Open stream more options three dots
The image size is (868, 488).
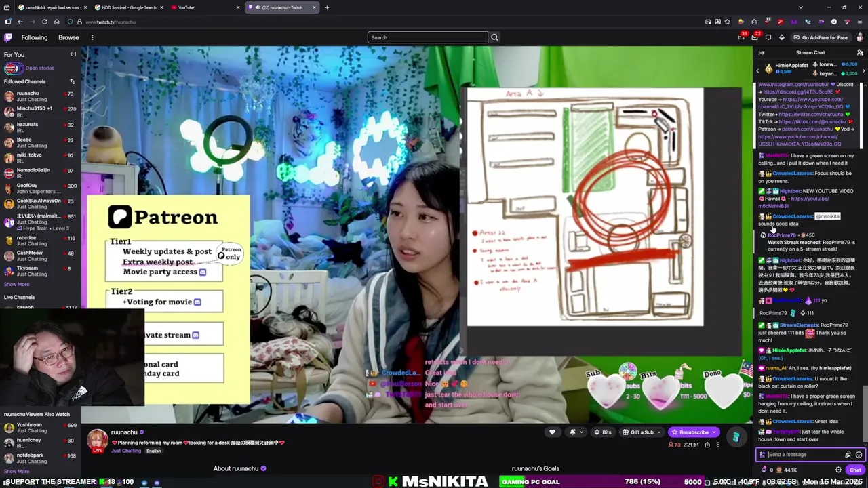click(717, 445)
